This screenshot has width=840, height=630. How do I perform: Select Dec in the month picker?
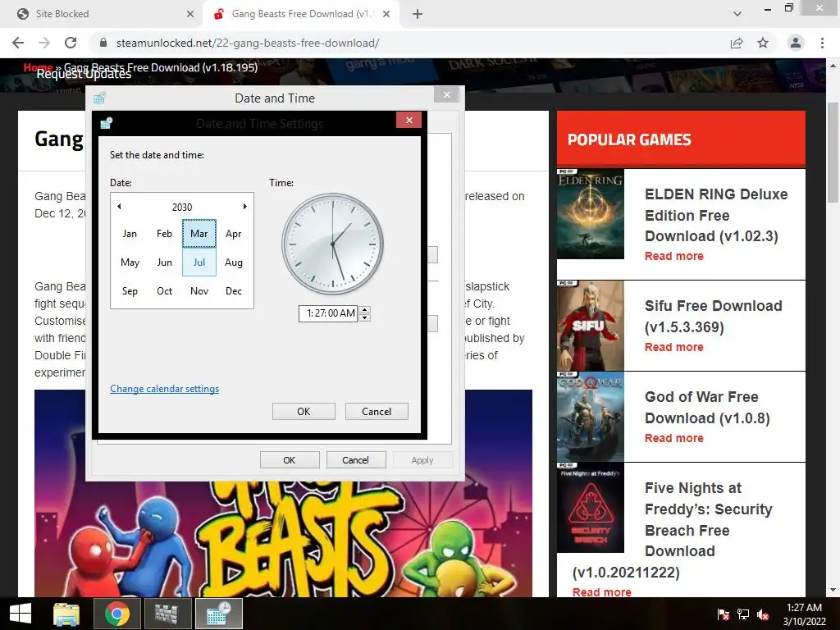click(x=234, y=291)
